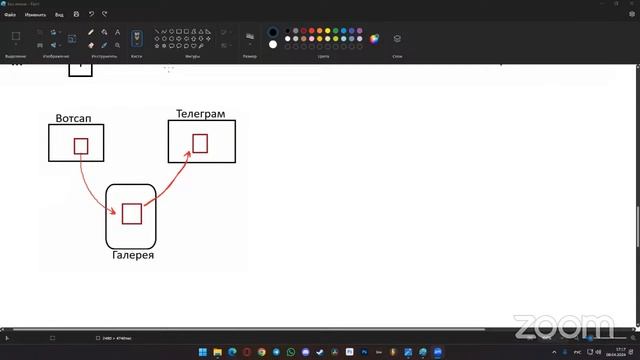Pick the Curve shape
The width and height of the screenshot is (640, 360).
coord(164,31)
